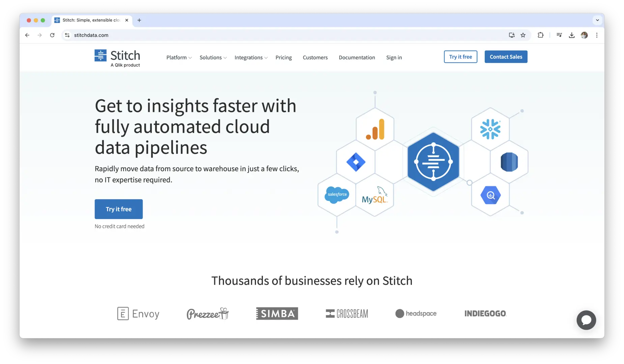Expand the Solutions dropdown menu
The image size is (624, 364).
[x=213, y=58]
